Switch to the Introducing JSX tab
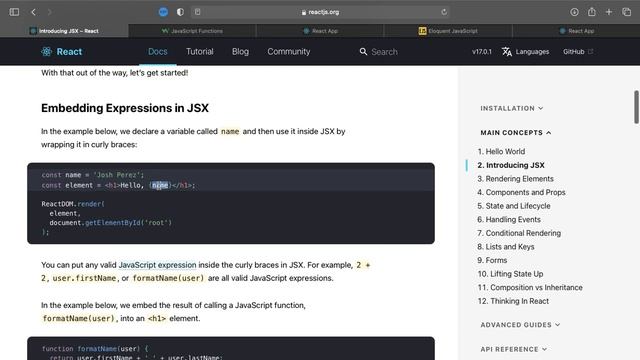Viewport: 640px width, 360px height. coord(64,31)
